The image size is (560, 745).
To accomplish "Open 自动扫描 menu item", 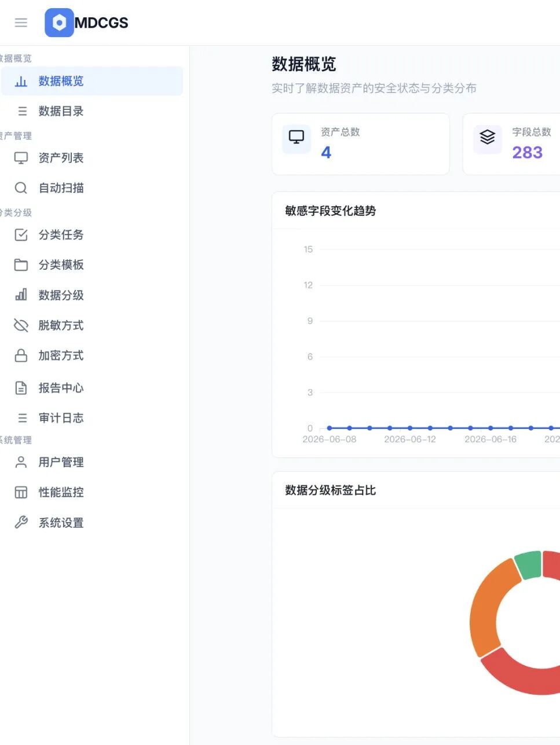I will [91, 188].
